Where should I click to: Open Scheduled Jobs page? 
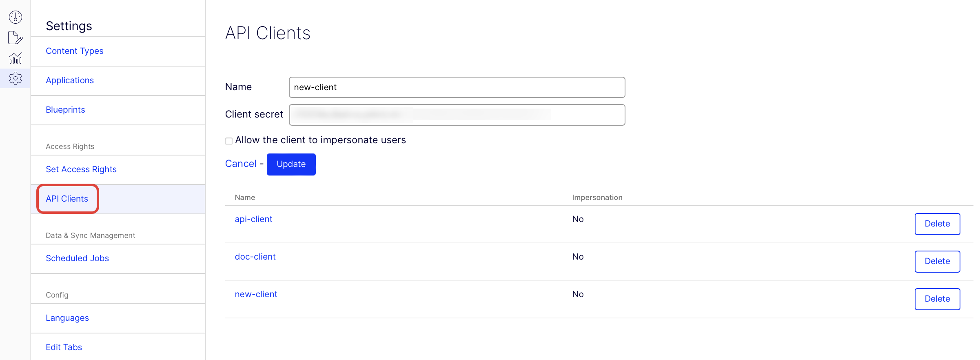coord(77,258)
